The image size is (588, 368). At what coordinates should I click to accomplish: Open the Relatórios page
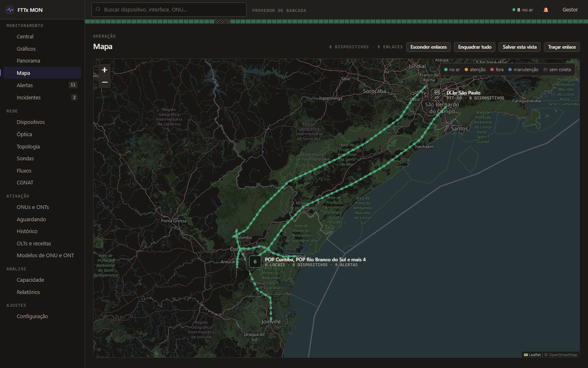click(42, 292)
